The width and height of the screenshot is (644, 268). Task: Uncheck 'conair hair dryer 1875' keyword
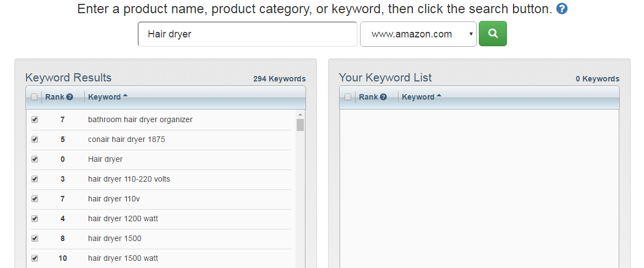35,139
